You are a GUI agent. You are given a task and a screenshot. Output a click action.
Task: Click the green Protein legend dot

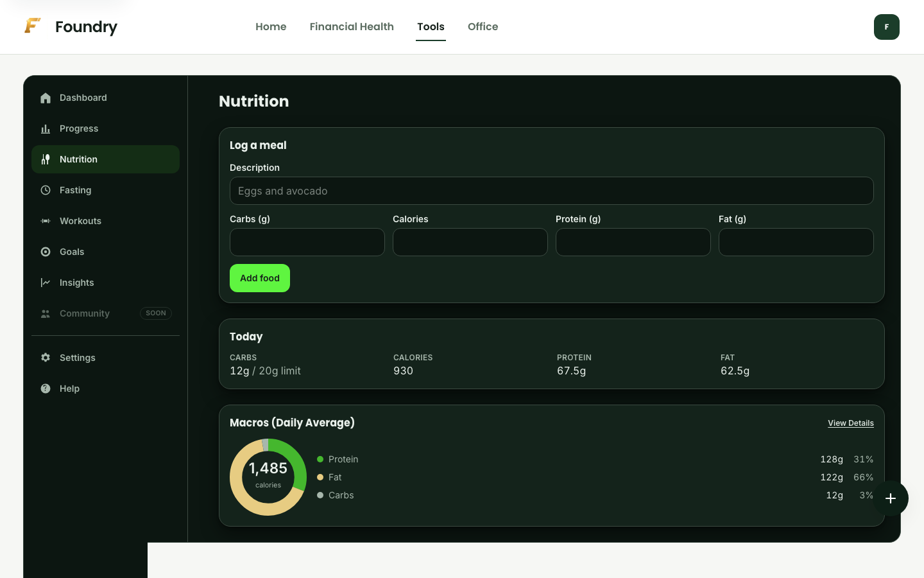point(320,459)
